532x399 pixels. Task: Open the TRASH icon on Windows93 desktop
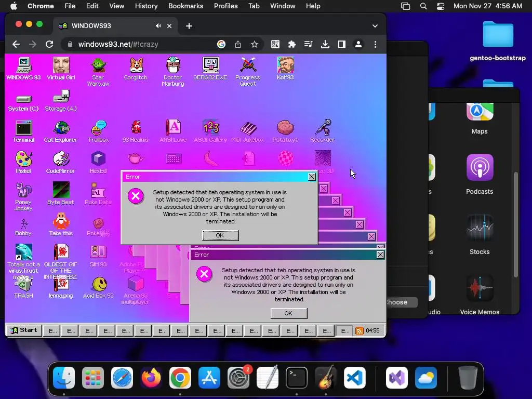(x=23, y=288)
